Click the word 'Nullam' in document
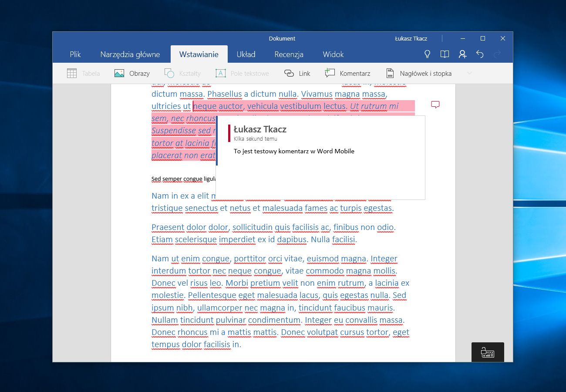The width and height of the screenshot is (566, 392). (x=165, y=320)
